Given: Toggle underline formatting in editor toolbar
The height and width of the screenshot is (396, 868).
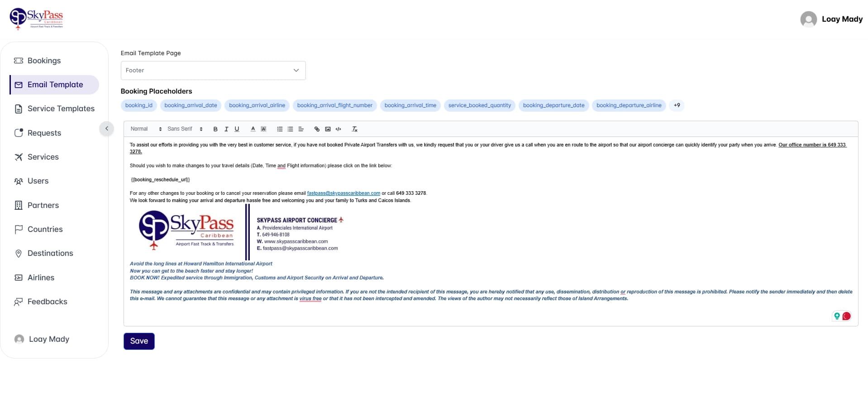Looking at the screenshot, I should (237, 129).
